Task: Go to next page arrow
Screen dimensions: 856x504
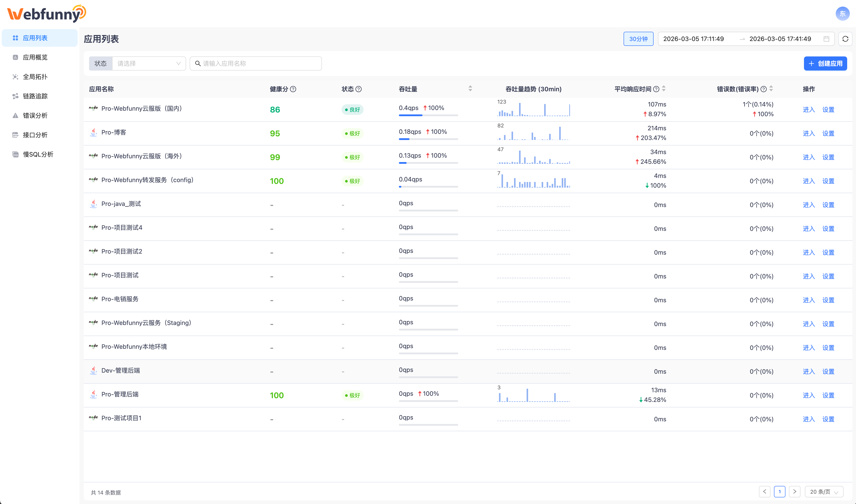Action: click(x=794, y=491)
